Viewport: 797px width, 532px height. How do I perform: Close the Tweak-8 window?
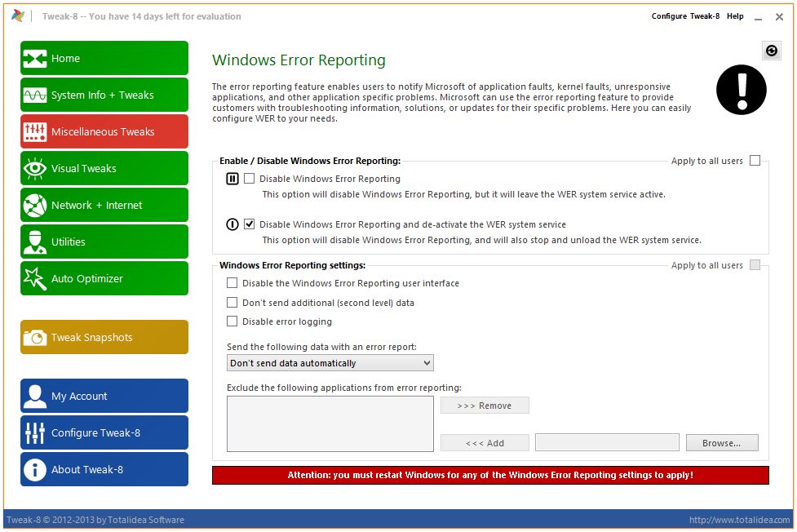click(779, 17)
